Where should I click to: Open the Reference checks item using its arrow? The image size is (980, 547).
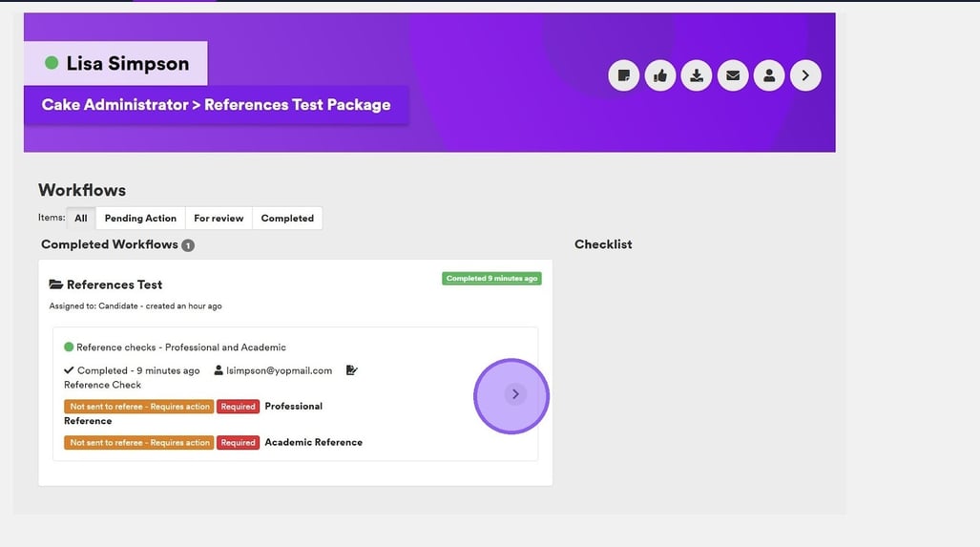coord(515,394)
